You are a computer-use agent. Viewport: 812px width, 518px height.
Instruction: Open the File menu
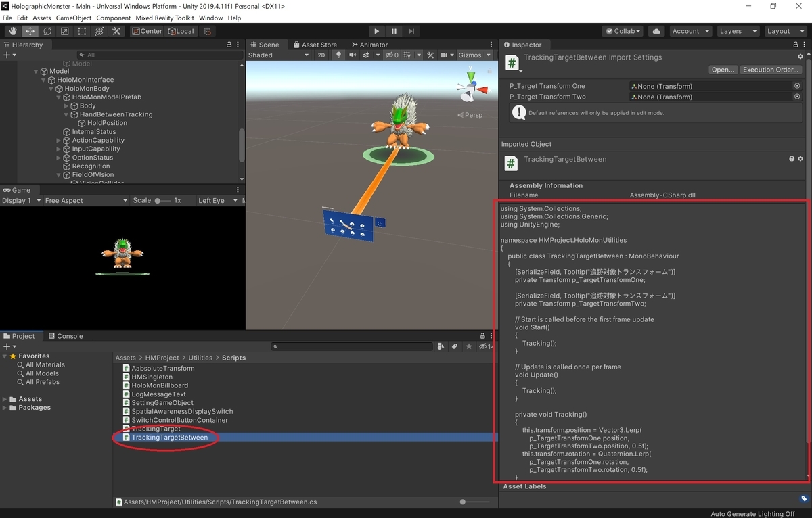click(7, 18)
